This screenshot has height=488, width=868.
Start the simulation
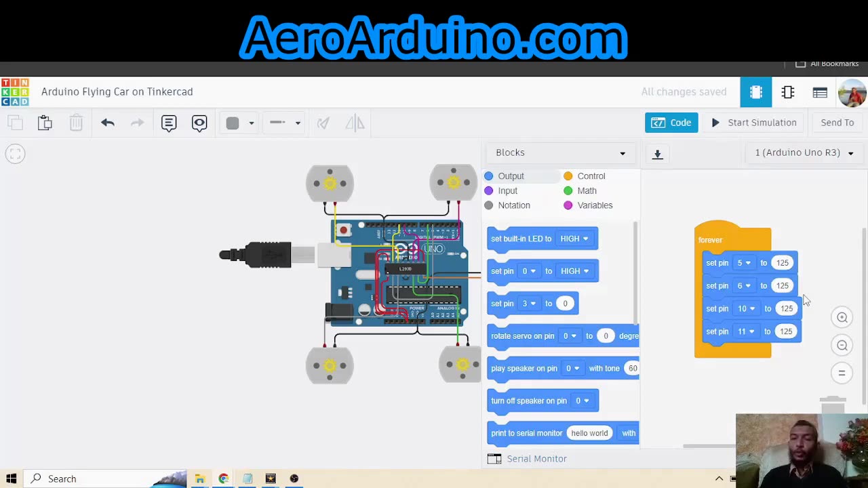click(x=753, y=123)
